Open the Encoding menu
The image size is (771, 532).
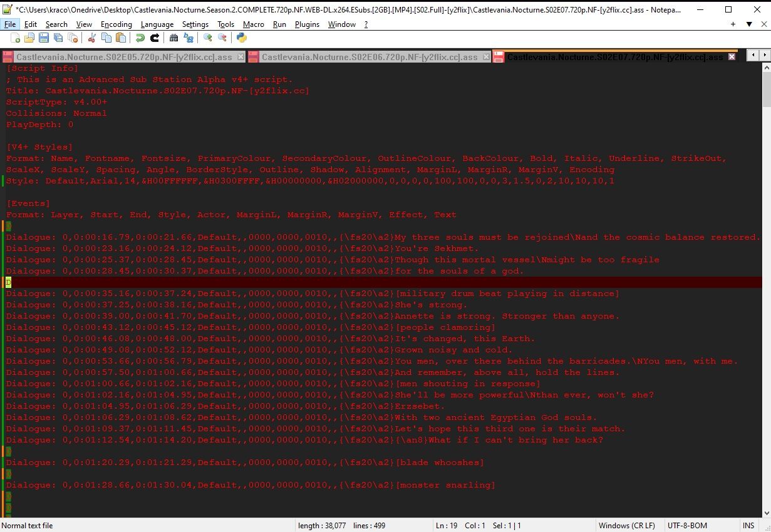116,24
